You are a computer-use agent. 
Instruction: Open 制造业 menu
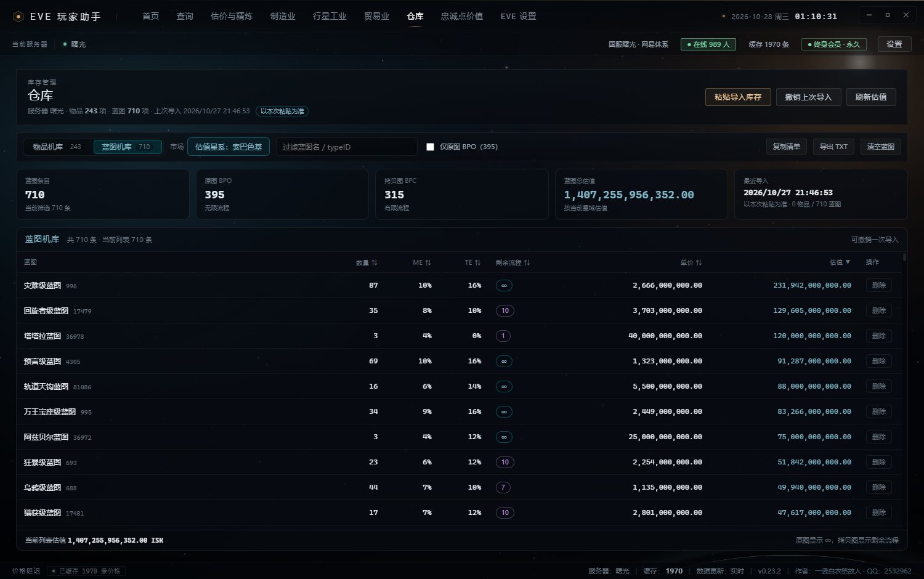click(283, 16)
